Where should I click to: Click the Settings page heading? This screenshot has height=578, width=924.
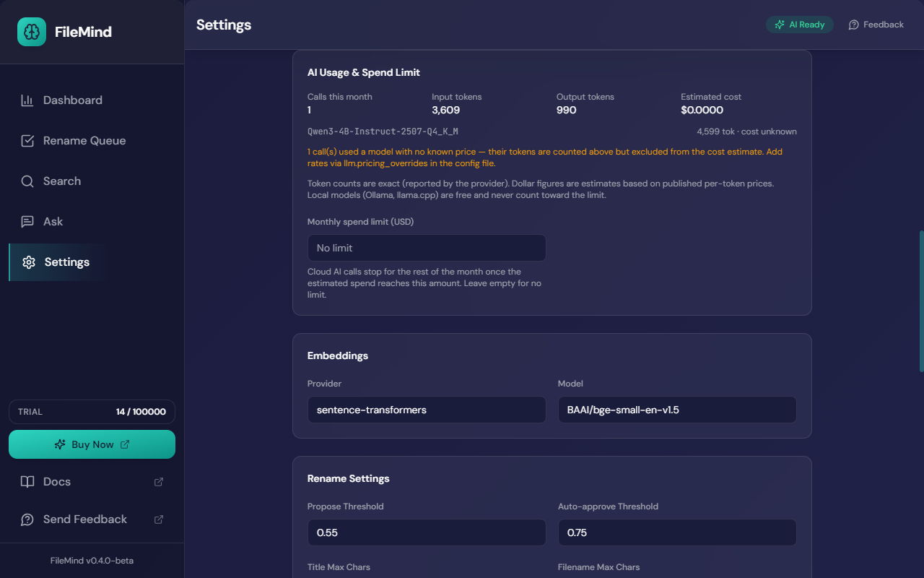pos(224,25)
